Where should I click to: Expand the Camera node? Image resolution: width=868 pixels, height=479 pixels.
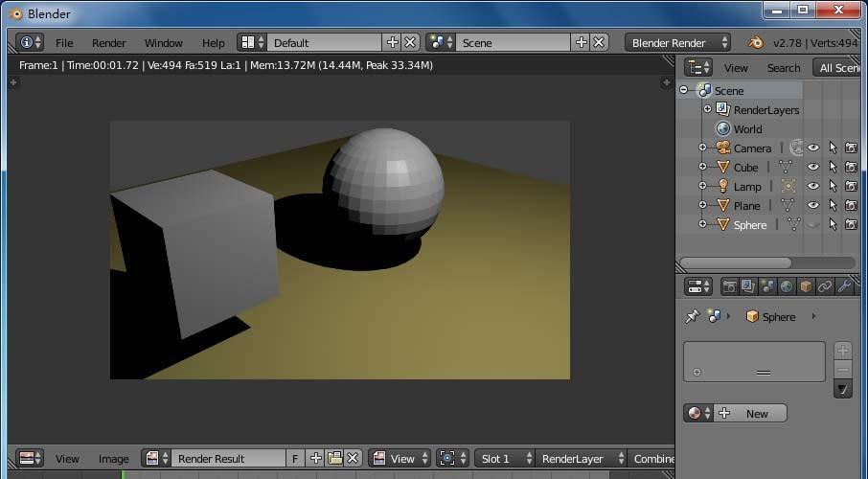click(702, 148)
